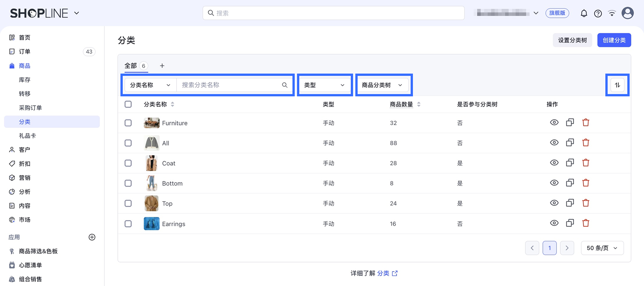Open the 50 条/页 page size dropdown
644x286 pixels.
602,248
